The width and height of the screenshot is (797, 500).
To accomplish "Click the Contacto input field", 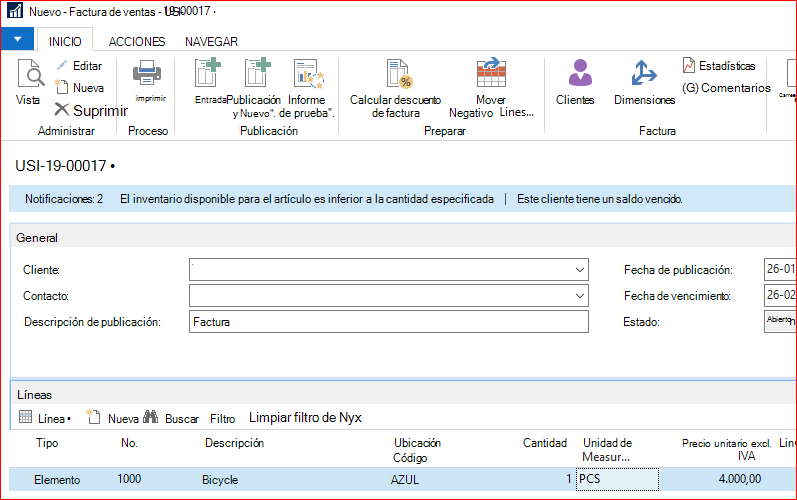I will [389, 296].
